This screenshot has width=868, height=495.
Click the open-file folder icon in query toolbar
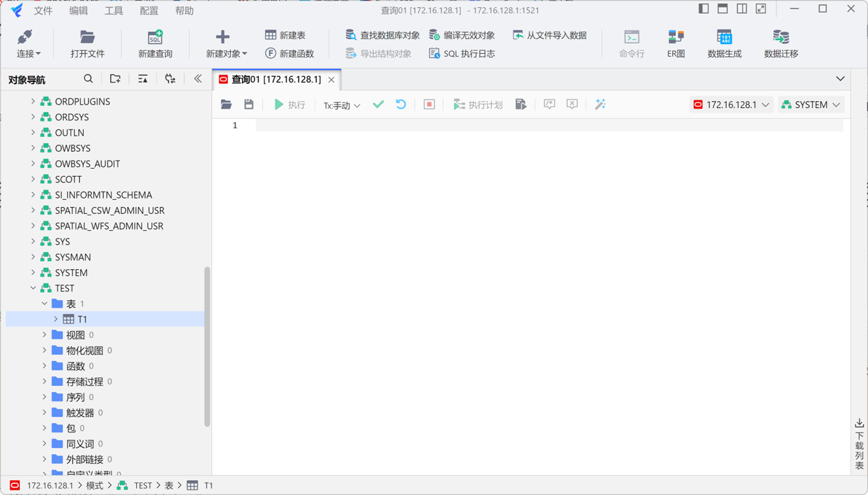tap(226, 105)
